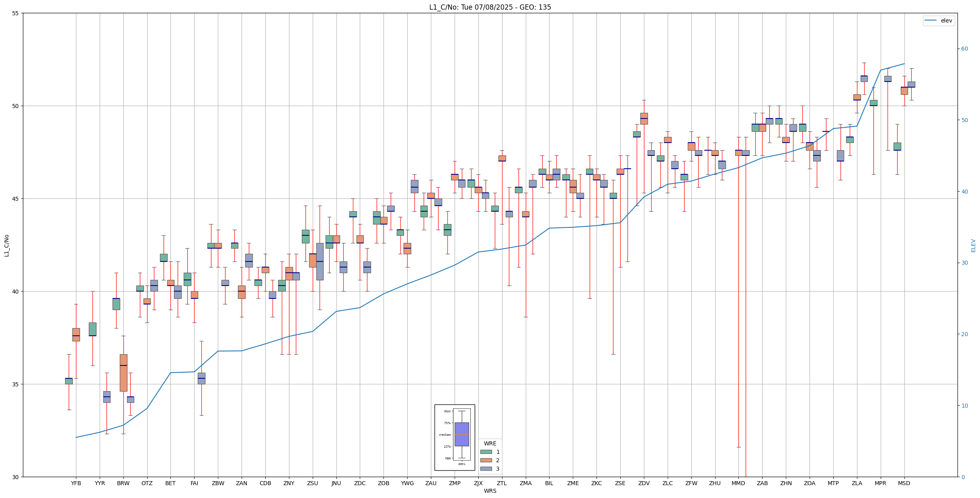
Task: Click the elev line legend entry
Action: point(938,20)
